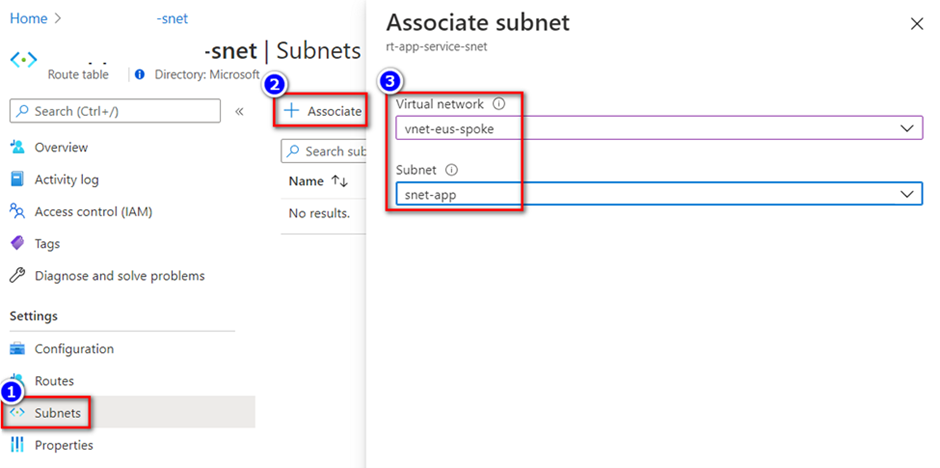Click the Configuration icon under Settings

point(17,349)
